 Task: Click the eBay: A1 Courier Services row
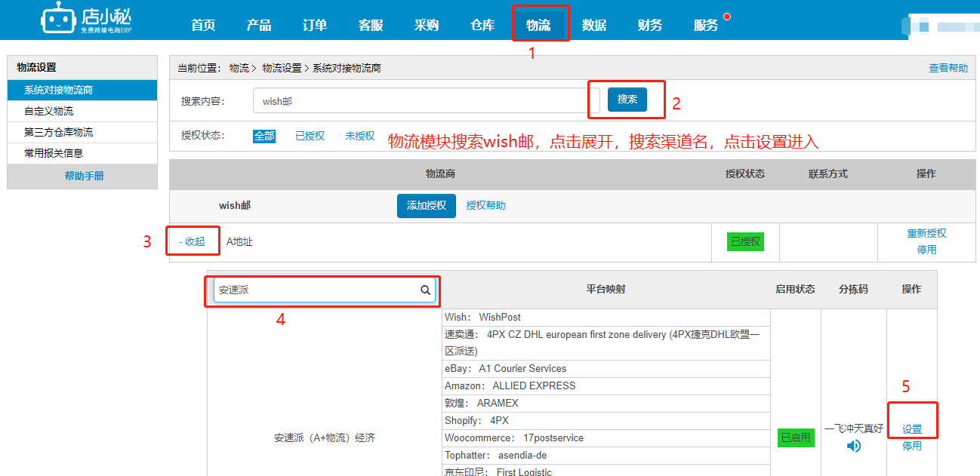click(606, 369)
